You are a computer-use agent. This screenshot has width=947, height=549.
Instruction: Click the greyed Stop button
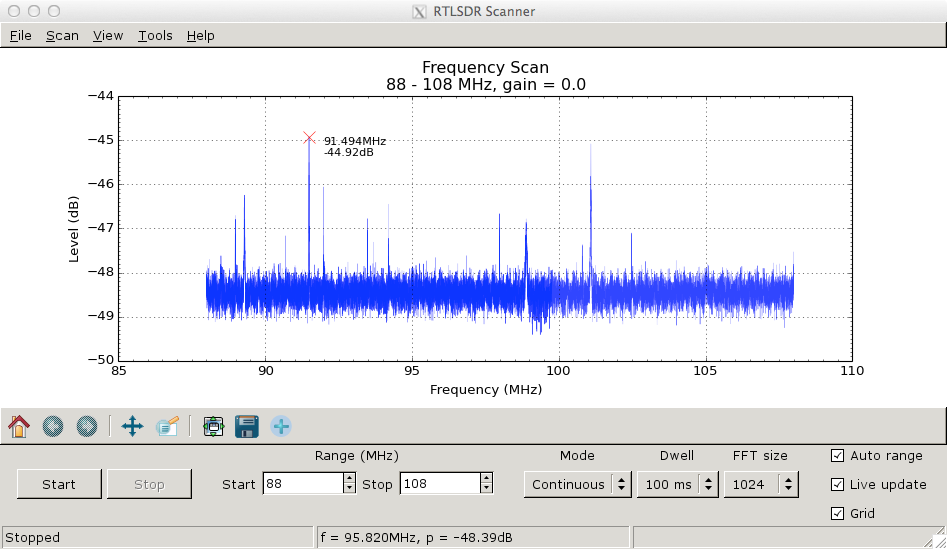click(149, 484)
